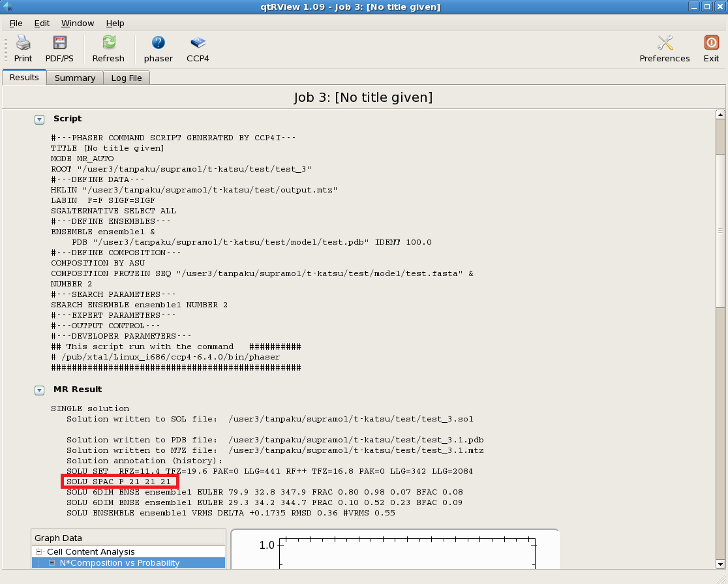Open the Help menu
The width and height of the screenshot is (728, 584).
tap(115, 23)
